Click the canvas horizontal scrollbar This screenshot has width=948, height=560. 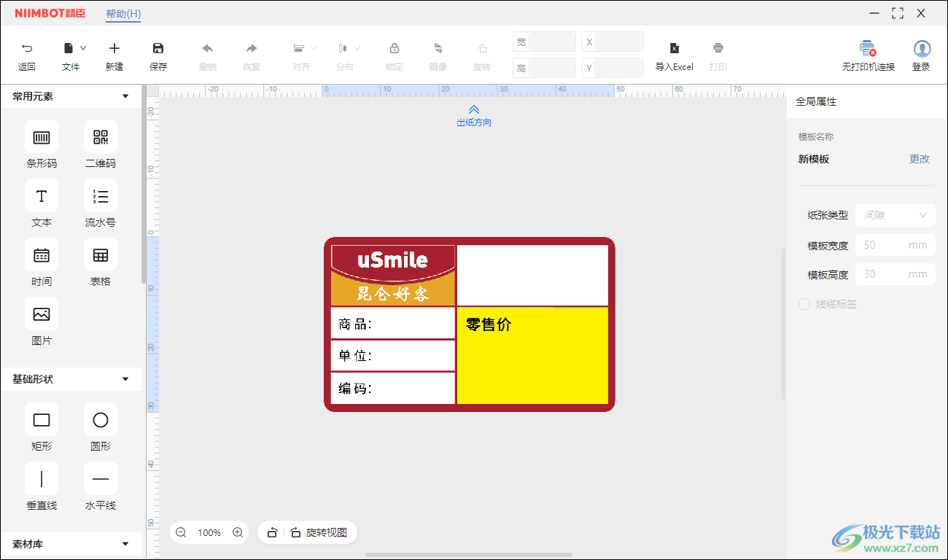coord(469,556)
